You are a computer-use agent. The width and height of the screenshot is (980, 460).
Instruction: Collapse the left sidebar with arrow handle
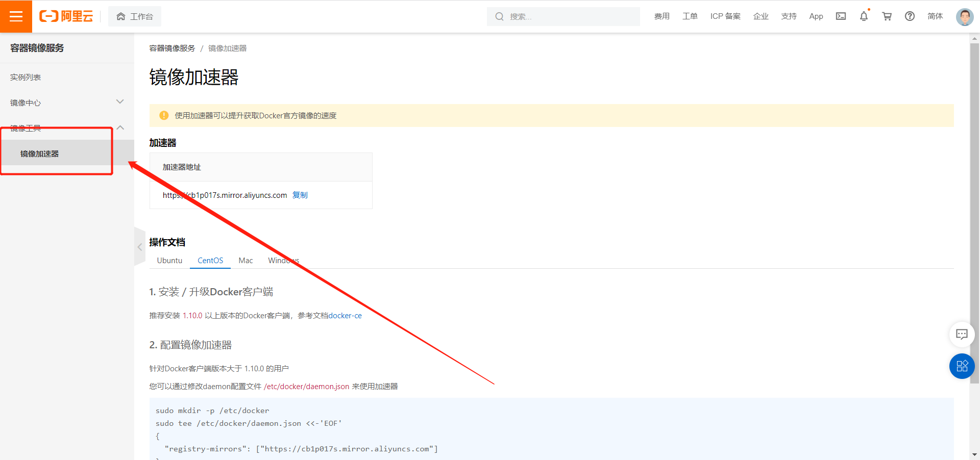139,247
